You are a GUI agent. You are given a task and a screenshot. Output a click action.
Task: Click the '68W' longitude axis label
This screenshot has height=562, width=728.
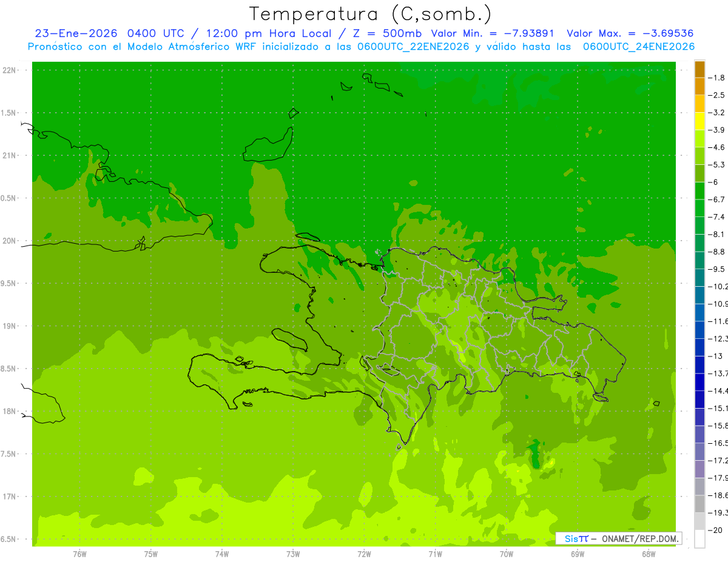point(649,554)
